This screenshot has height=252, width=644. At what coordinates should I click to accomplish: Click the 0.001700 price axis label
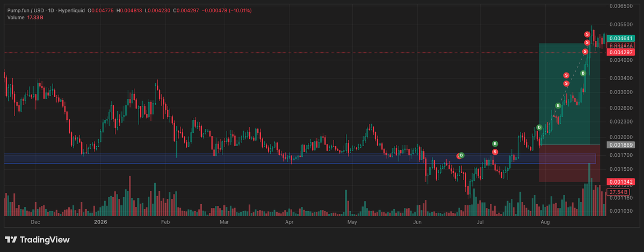[621, 155]
